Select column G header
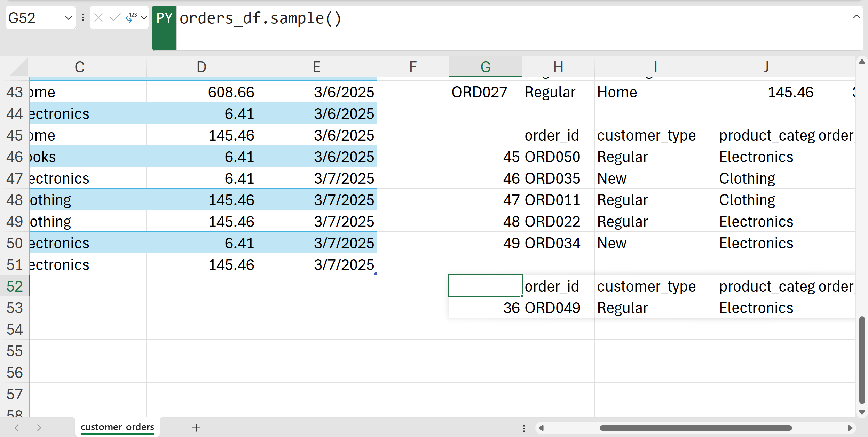 click(485, 67)
